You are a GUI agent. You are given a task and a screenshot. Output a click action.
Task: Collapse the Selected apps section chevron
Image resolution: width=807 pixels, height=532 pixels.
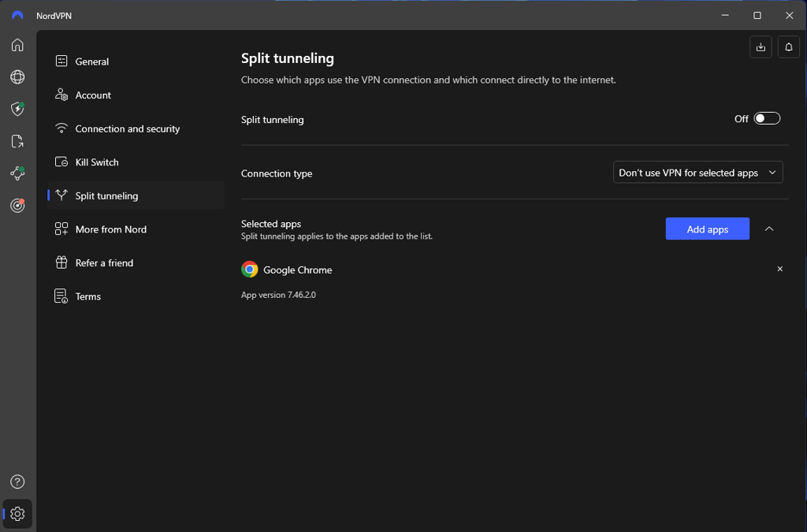[x=769, y=229]
